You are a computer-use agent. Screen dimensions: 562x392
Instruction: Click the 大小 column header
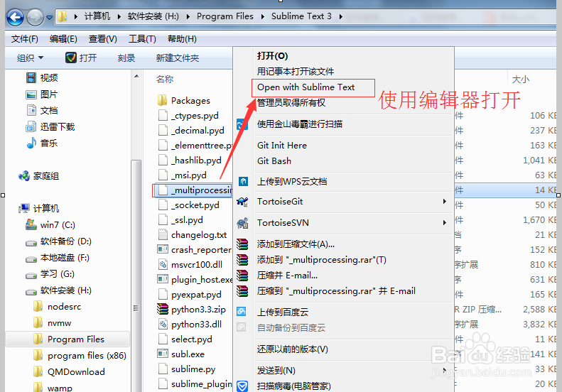520,80
